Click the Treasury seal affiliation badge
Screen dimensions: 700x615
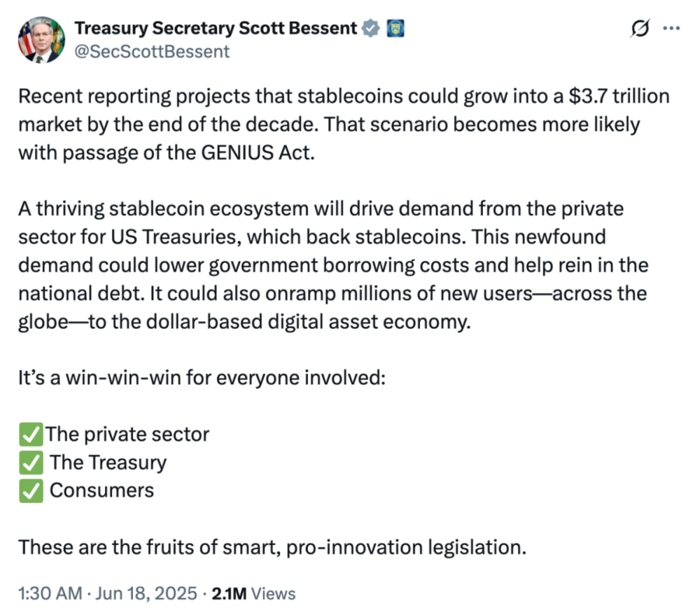point(395,28)
